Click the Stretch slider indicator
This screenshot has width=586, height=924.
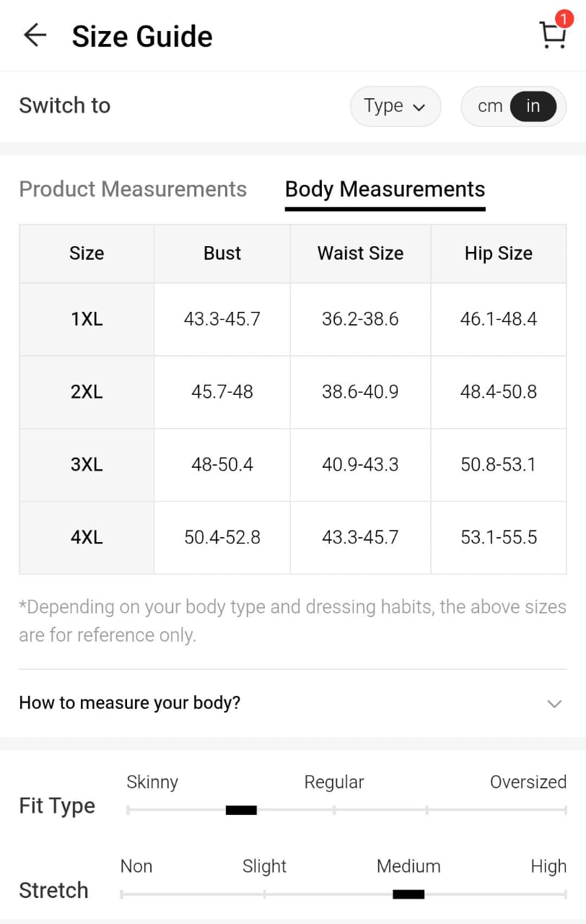tap(408, 894)
